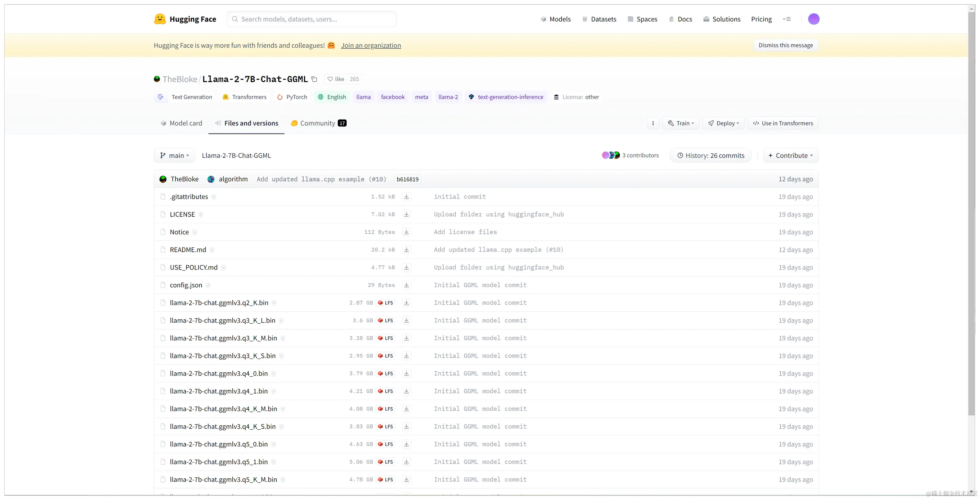Click safety check icon next to LICENSE
Image resolution: width=980 pixels, height=499 pixels.
201,215
